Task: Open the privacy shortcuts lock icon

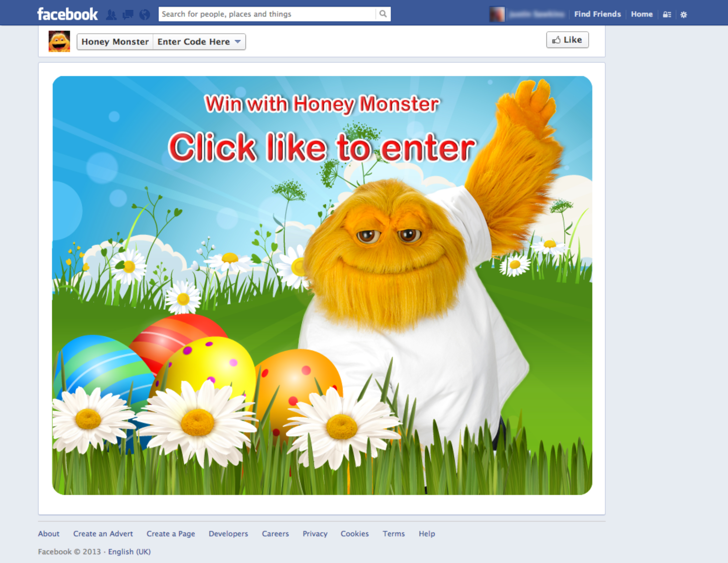Action: (667, 14)
